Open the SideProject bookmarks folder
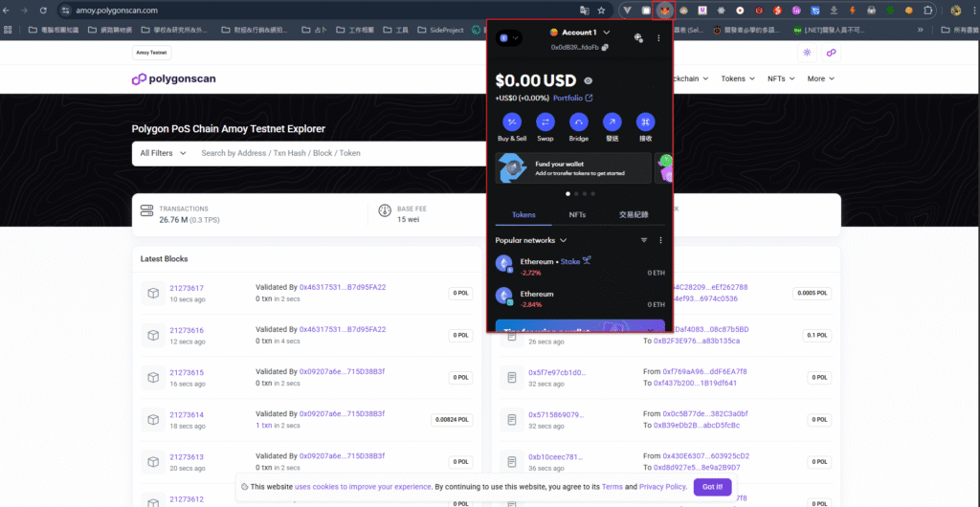This screenshot has width=980, height=507. pyautogui.click(x=441, y=30)
